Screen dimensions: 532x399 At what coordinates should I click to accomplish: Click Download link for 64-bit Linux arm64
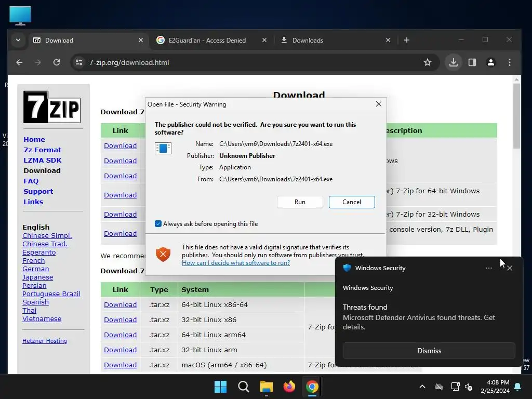point(120,335)
